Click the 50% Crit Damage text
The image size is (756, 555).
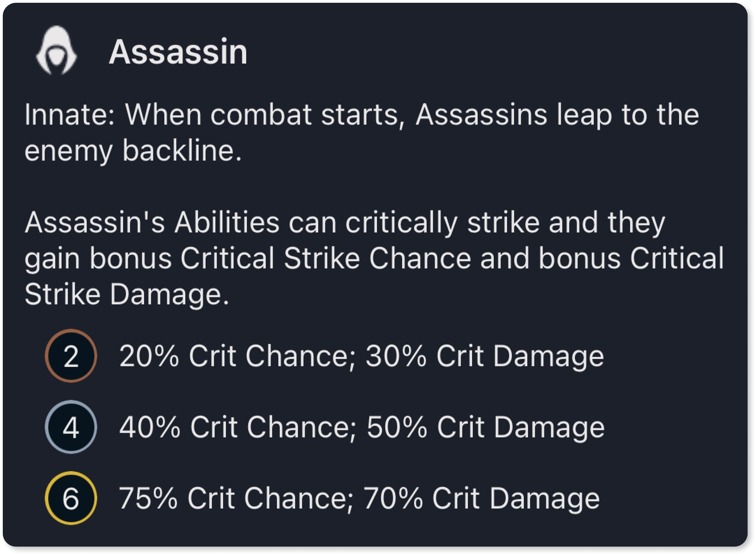click(486, 427)
